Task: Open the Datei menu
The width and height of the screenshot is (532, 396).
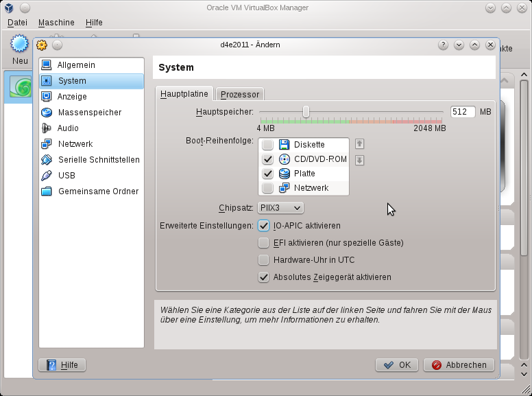Action: click(x=17, y=23)
